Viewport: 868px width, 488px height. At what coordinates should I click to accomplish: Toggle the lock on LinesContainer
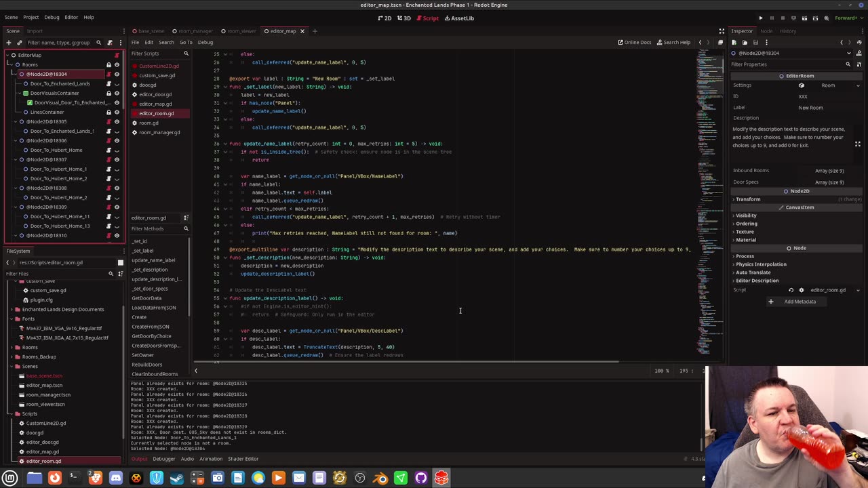108,113
